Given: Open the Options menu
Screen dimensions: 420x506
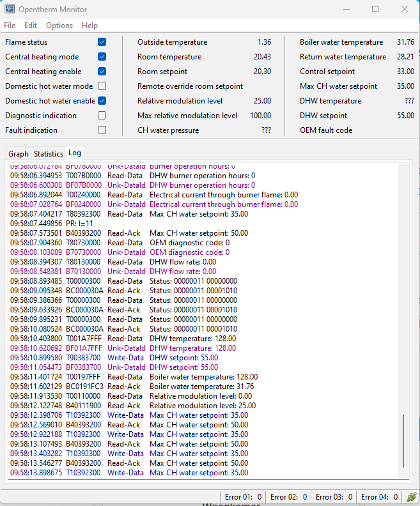Looking at the screenshot, I should tap(59, 26).
